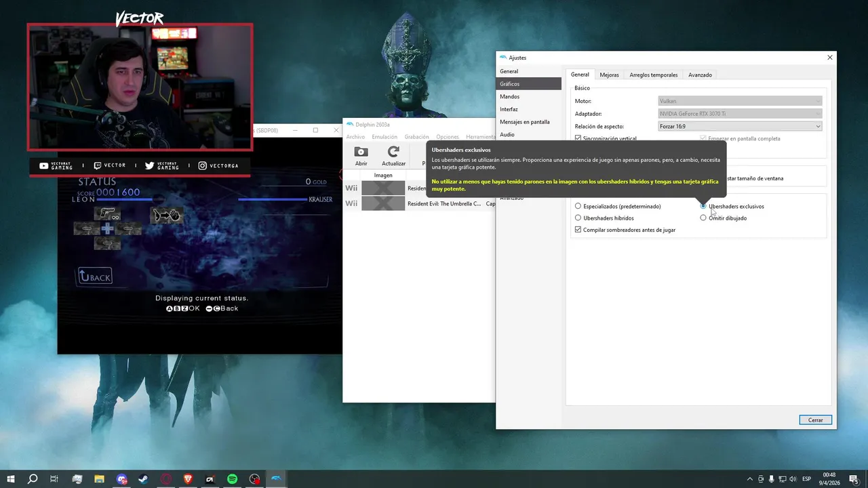Open the Motor Vulkan dropdown
This screenshot has height=488, width=868.
click(740, 101)
